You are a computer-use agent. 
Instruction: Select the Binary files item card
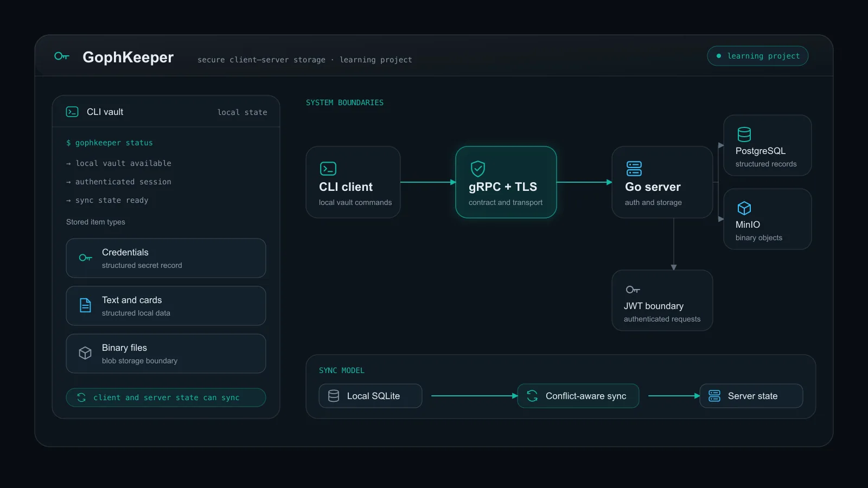click(x=166, y=354)
